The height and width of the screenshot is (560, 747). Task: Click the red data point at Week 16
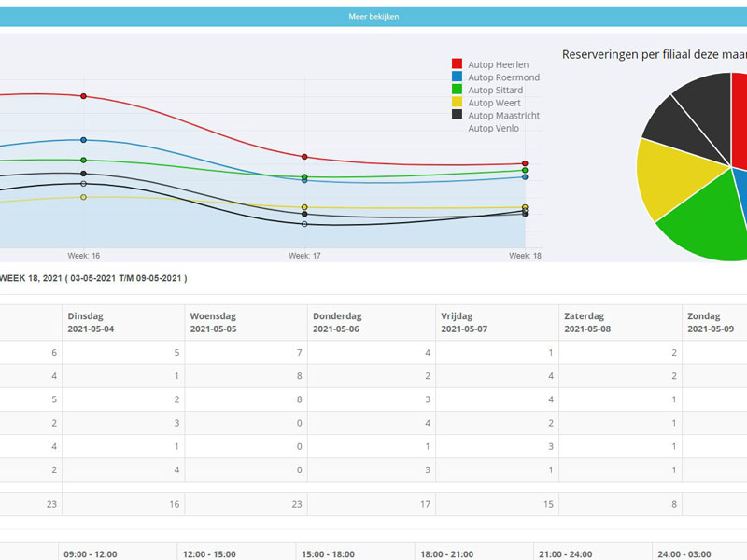pyautogui.click(x=84, y=94)
